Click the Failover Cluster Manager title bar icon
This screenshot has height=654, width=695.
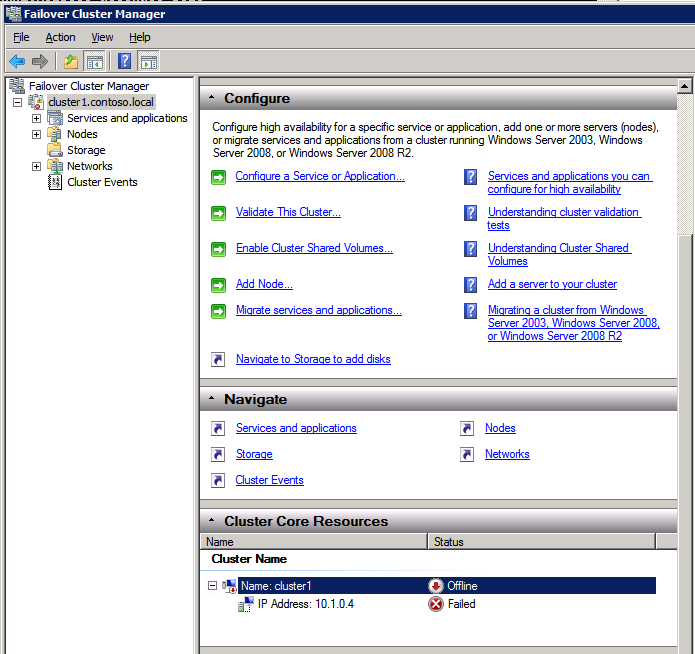(13, 14)
